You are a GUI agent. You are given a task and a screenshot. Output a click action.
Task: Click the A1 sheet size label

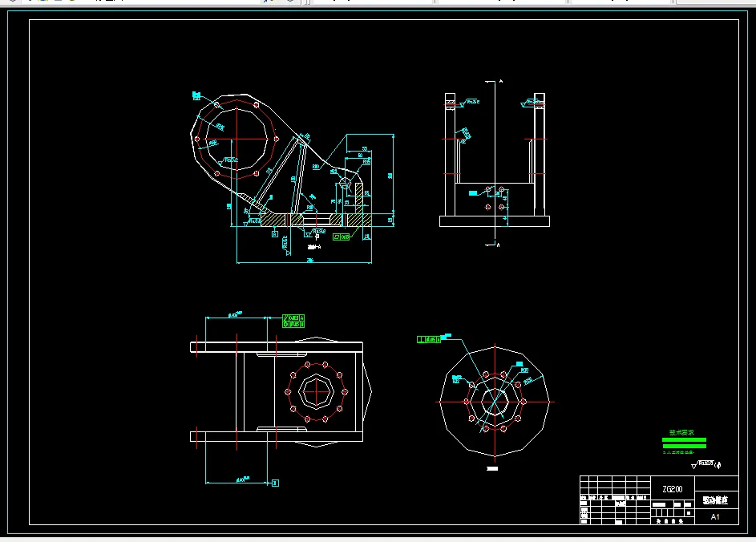click(715, 516)
